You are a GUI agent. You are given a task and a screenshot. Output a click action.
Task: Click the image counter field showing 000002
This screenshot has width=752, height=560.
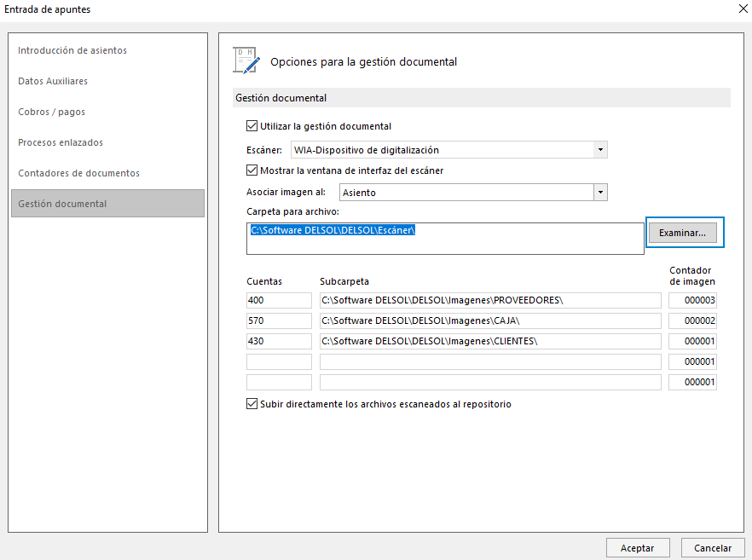(x=692, y=320)
